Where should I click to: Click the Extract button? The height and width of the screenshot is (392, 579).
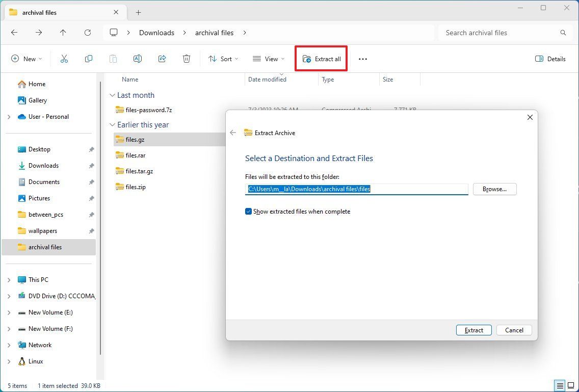(473, 330)
